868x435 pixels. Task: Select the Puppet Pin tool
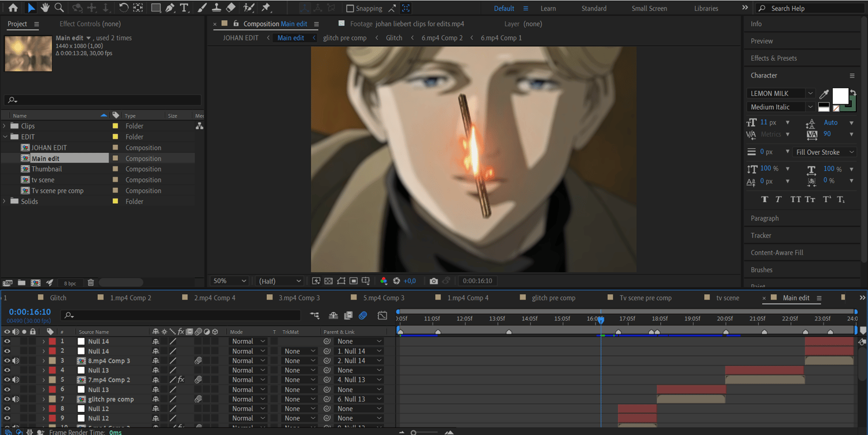point(266,8)
